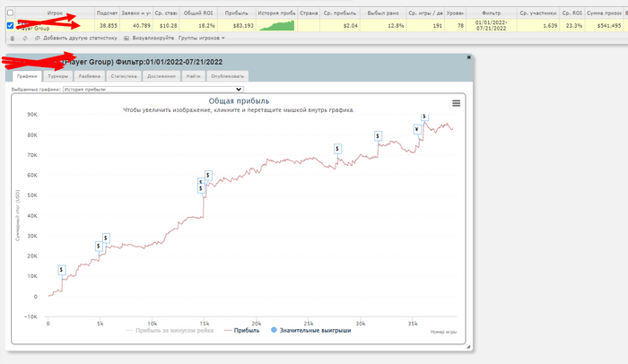
Task: Open the 'Турниры' tab
Action: pyautogui.click(x=57, y=76)
